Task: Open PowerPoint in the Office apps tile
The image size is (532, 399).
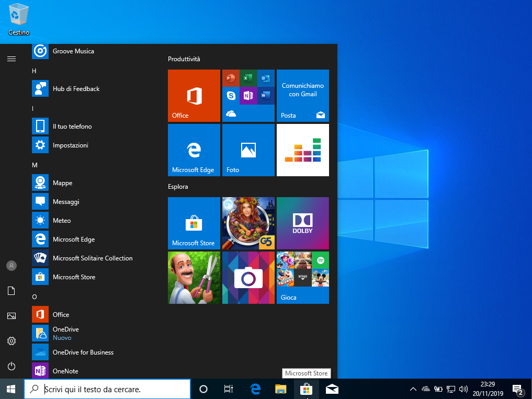Action: [x=231, y=78]
